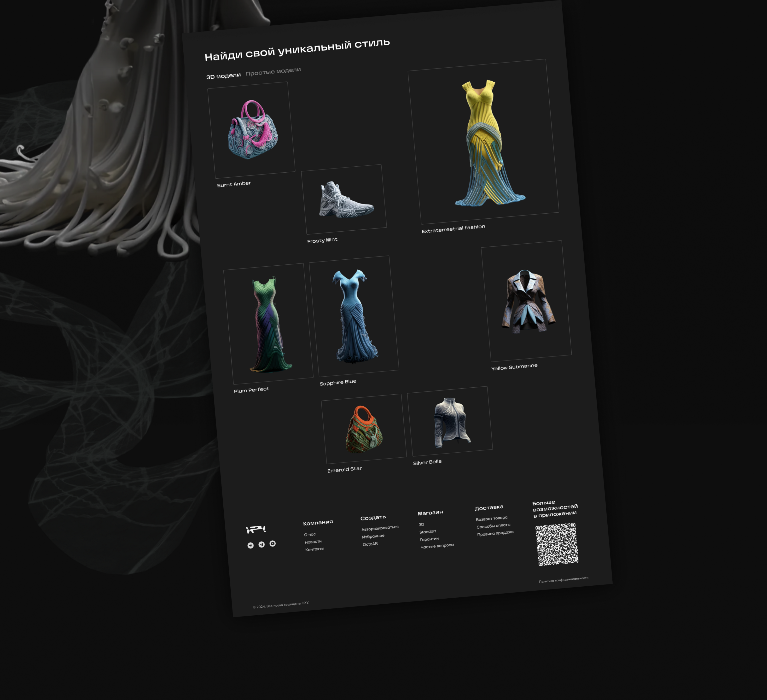Open the Yellow Submarine jacket thumbnail
The height and width of the screenshot is (700, 767).
pos(526,301)
